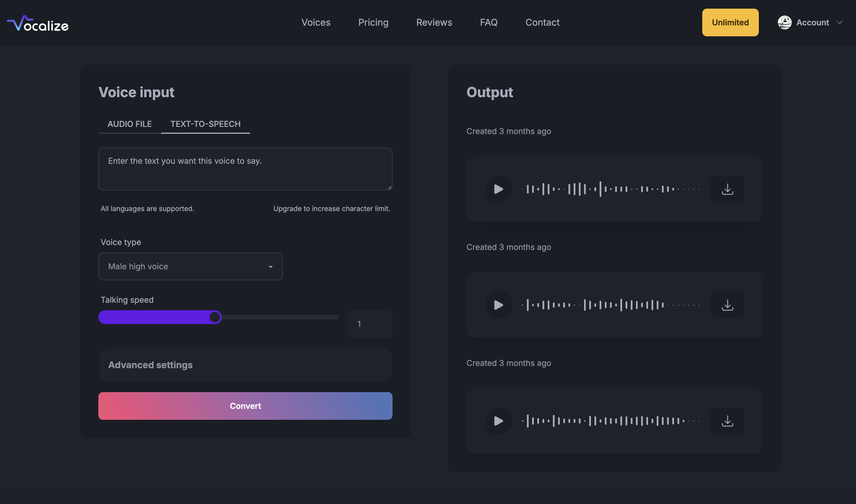Click the Talking speed slider handle
This screenshot has height=504, width=856.
point(215,317)
